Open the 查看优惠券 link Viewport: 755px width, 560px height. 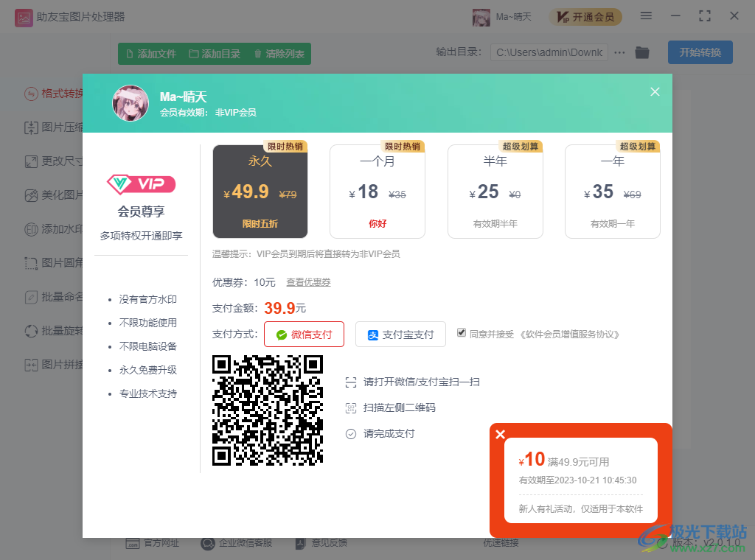(x=308, y=282)
